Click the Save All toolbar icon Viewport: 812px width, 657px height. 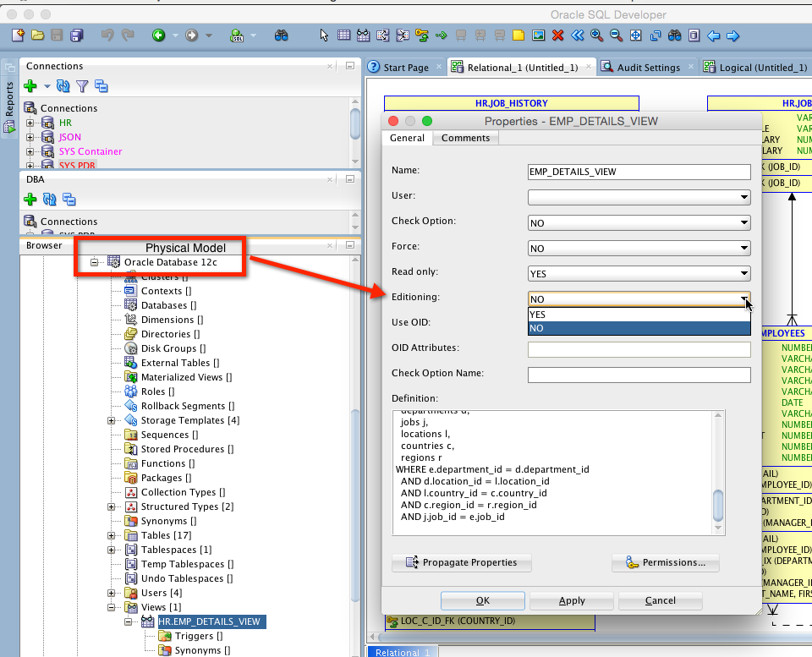[77, 36]
